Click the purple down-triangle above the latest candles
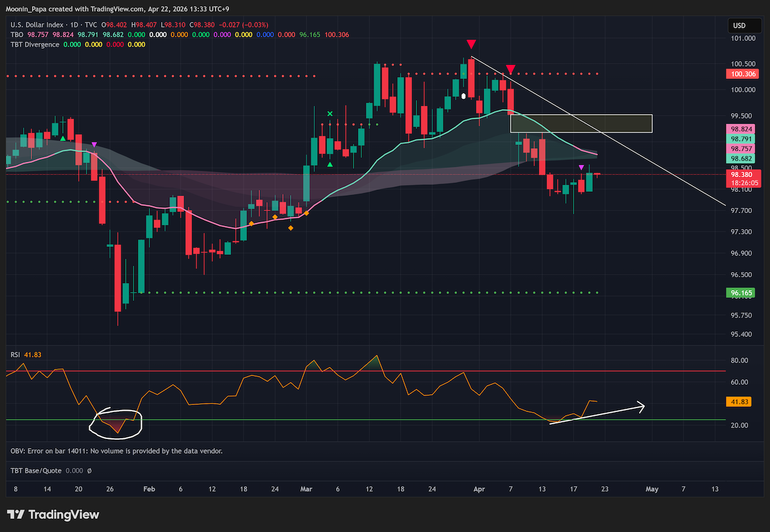This screenshot has height=532, width=770. [581, 168]
